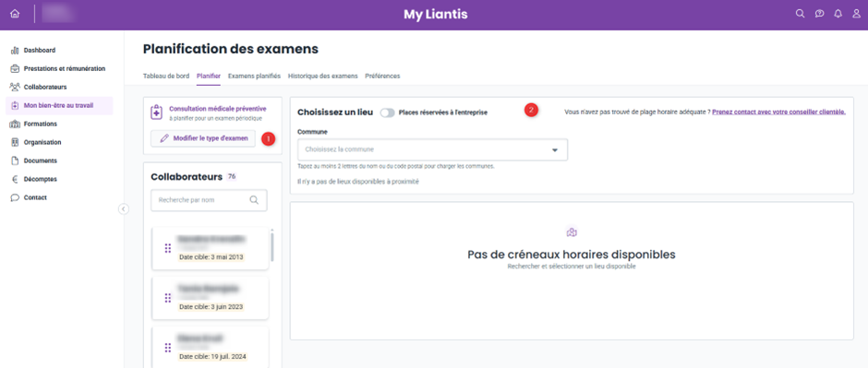Select collaborator card with Date cible 3 juin 2023
The image size is (868, 368).
click(211, 298)
